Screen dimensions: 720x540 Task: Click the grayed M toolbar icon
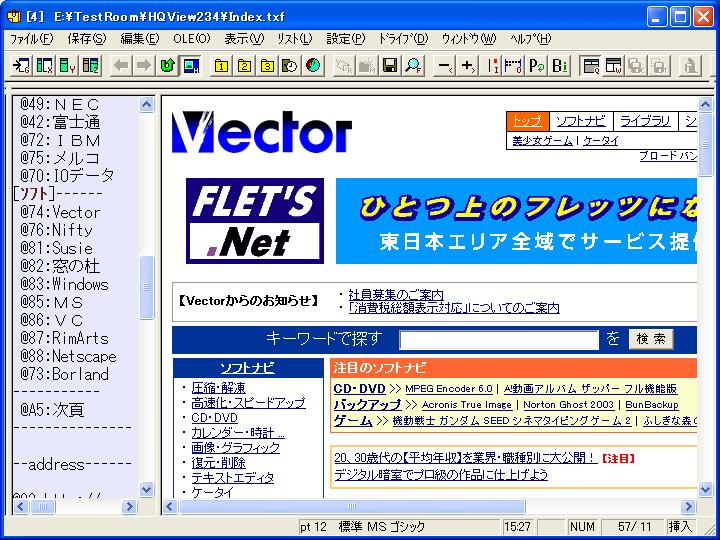367,66
